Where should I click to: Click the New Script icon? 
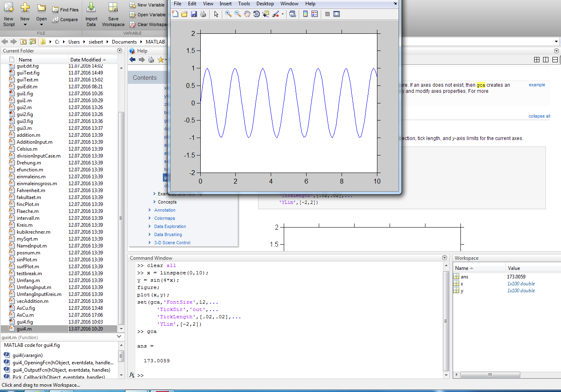click(9, 13)
